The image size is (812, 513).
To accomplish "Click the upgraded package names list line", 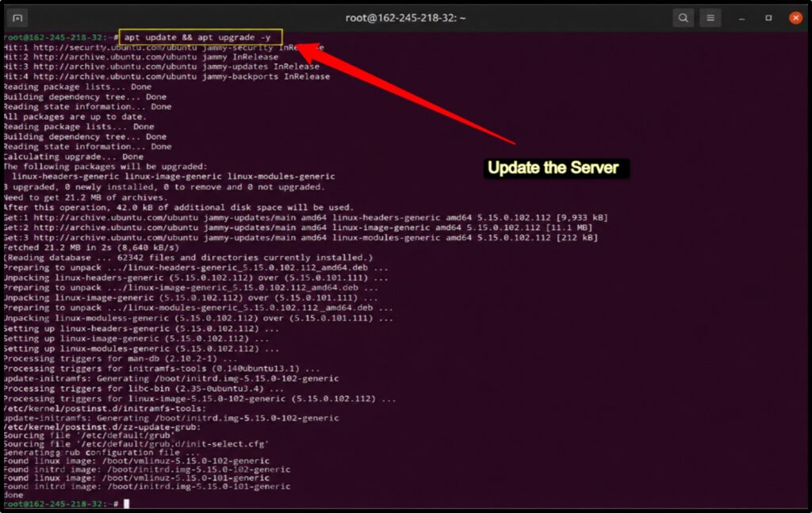I will (x=174, y=177).
